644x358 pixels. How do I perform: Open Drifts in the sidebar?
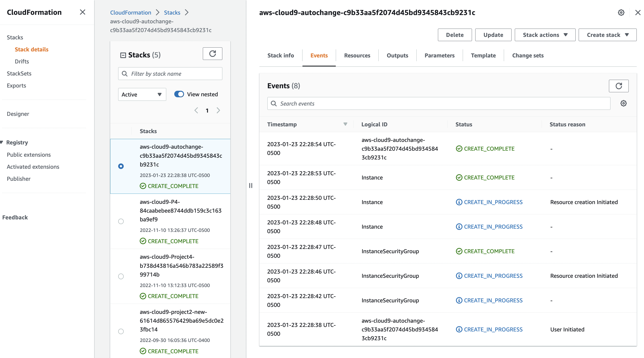click(x=22, y=61)
